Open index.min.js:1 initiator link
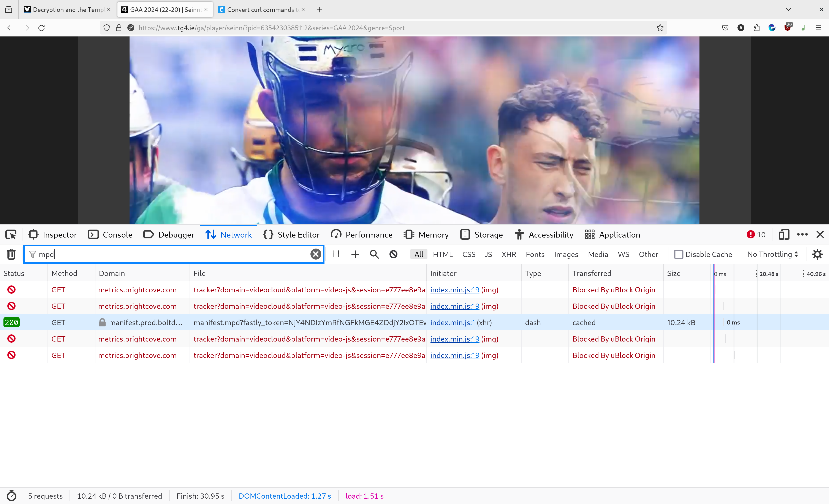Screen dimensions: 829x504 (x=452, y=322)
